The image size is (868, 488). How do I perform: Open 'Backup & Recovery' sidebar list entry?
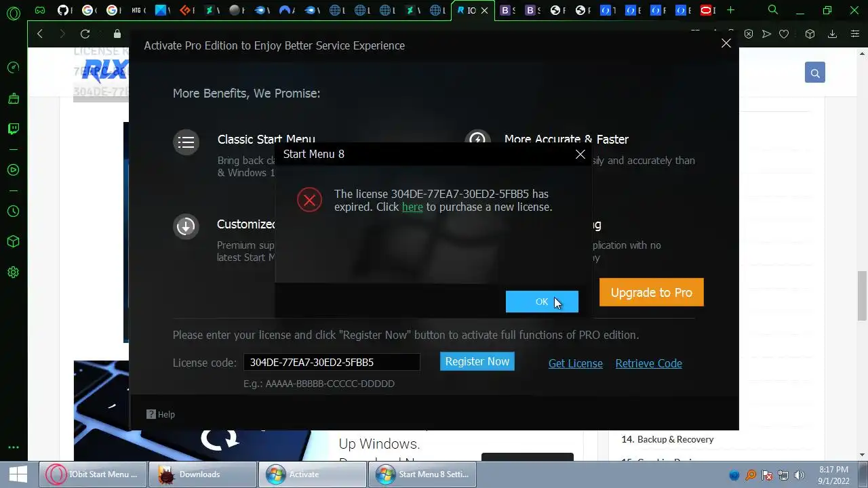point(675,439)
